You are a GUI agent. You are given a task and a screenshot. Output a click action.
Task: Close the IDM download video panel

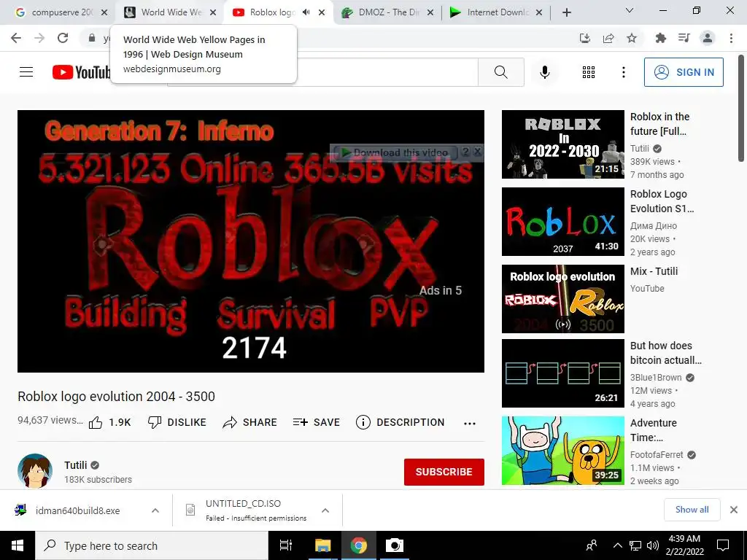pyautogui.click(x=477, y=152)
